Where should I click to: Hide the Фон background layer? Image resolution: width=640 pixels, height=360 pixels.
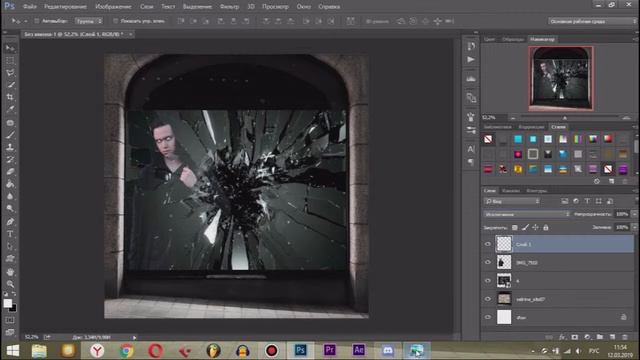point(488,318)
